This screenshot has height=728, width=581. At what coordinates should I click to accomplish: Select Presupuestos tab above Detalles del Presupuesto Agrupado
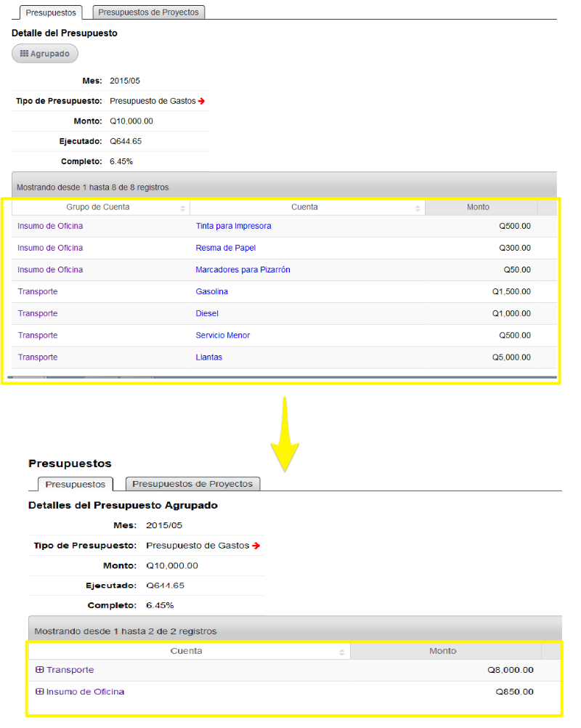pos(75,485)
